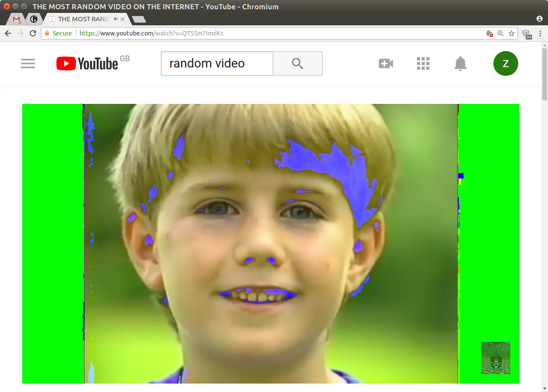
Task: Click the small game thumbnail in the video corner
Action: (496, 358)
